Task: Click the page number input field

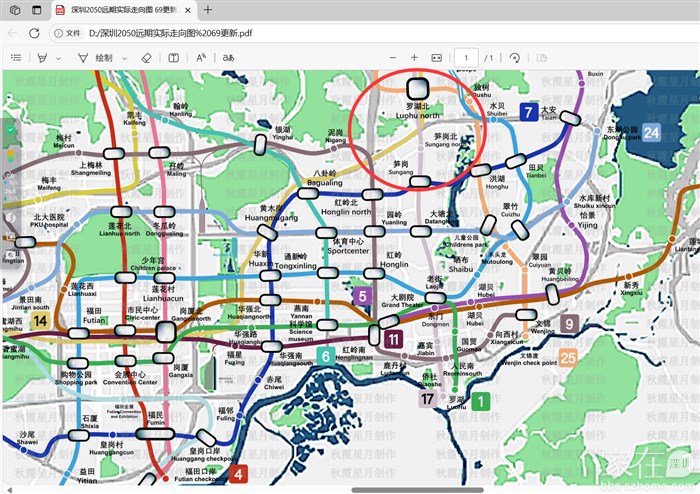Action: point(467,58)
